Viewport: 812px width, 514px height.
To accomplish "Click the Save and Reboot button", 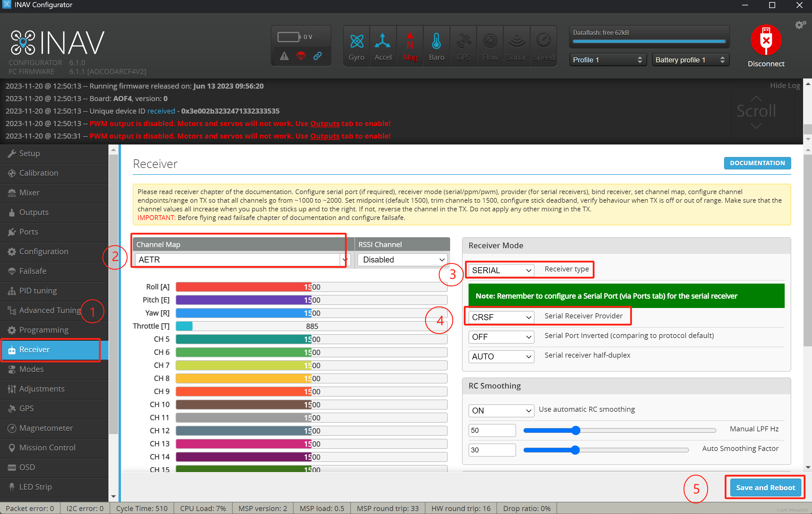I will pos(765,487).
